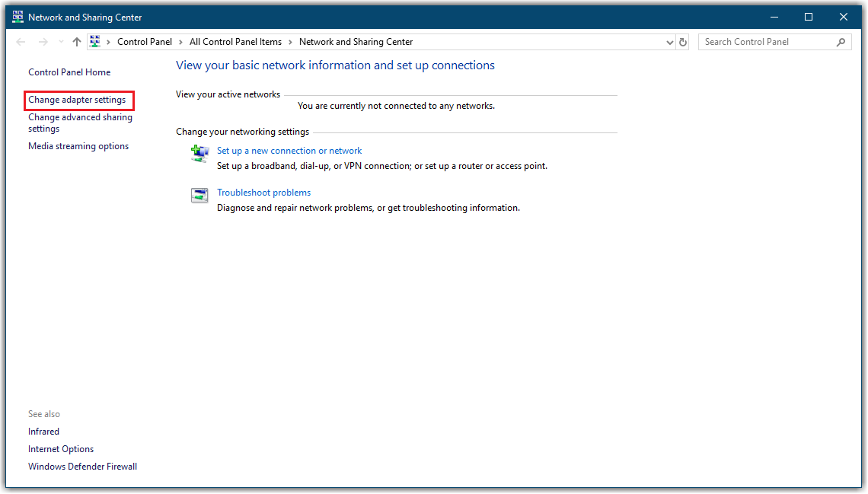Open Media streaming options
The height and width of the screenshot is (494, 868).
(78, 146)
